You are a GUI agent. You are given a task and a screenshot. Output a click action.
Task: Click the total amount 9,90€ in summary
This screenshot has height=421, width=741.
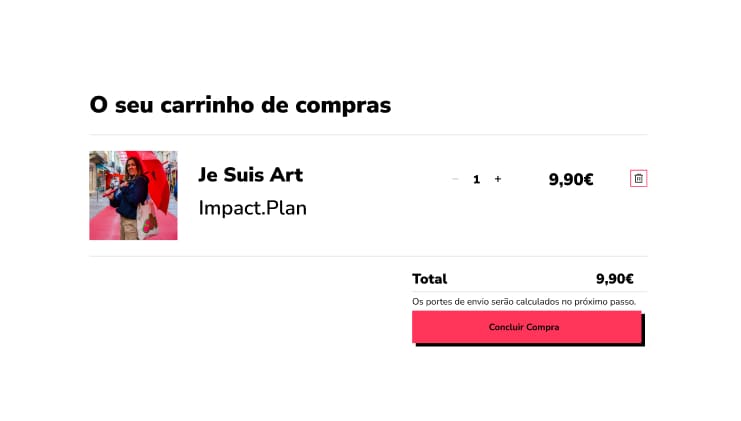coord(614,279)
